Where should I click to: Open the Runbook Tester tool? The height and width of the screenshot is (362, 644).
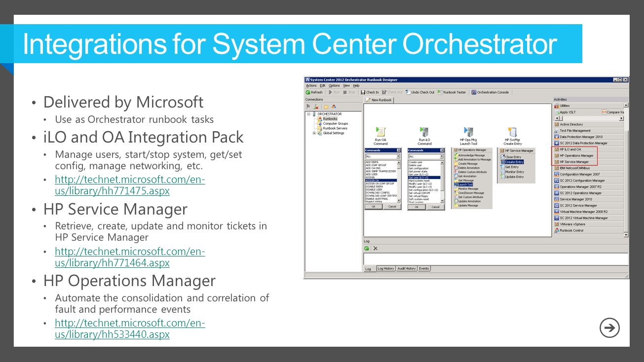(x=452, y=92)
